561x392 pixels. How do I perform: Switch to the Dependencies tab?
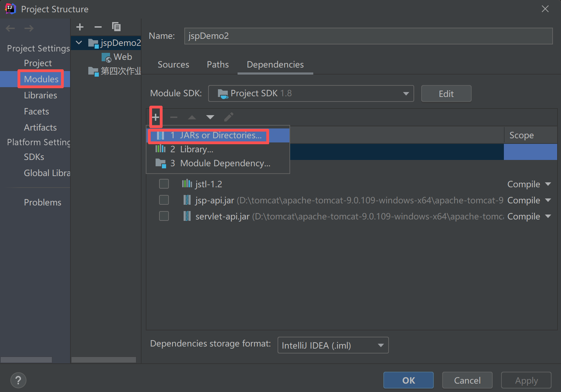click(275, 64)
